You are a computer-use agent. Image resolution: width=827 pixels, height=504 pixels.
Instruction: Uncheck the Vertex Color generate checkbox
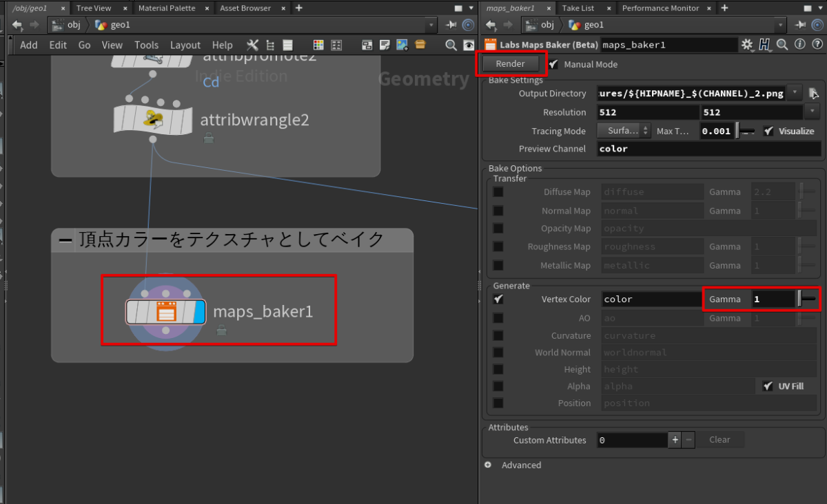coord(498,299)
